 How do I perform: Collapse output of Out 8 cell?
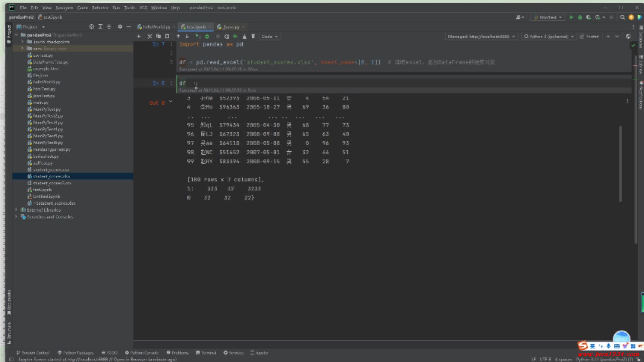click(171, 101)
